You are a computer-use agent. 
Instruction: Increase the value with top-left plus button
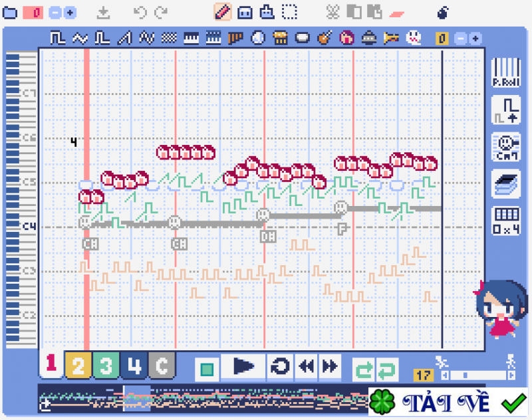(70, 13)
